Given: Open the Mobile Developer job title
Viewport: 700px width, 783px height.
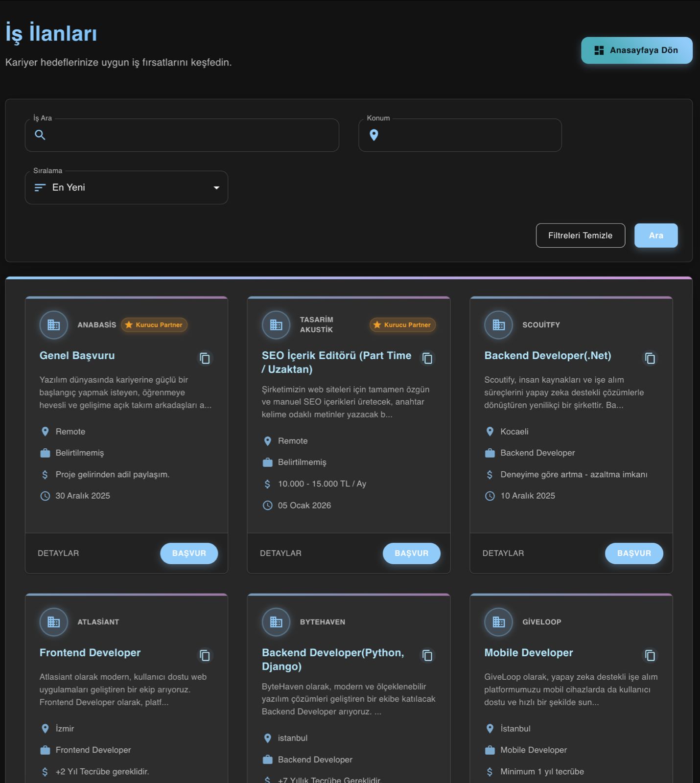Looking at the screenshot, I should (528, 652).
